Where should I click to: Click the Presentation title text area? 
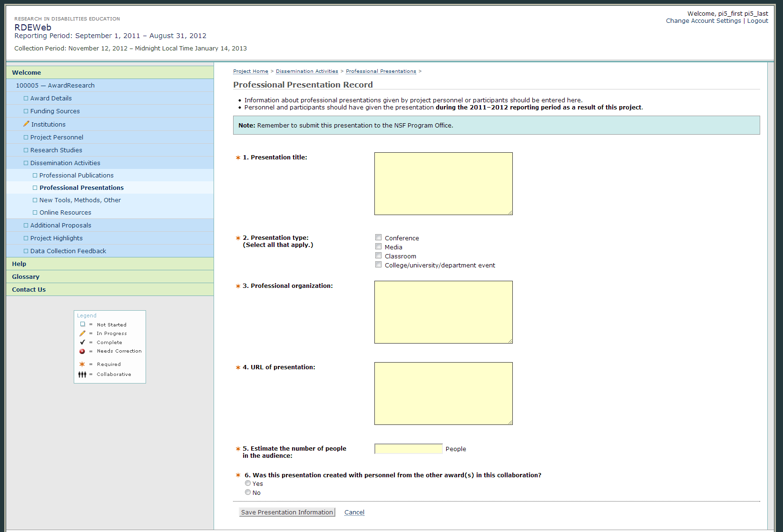point(443,184)
